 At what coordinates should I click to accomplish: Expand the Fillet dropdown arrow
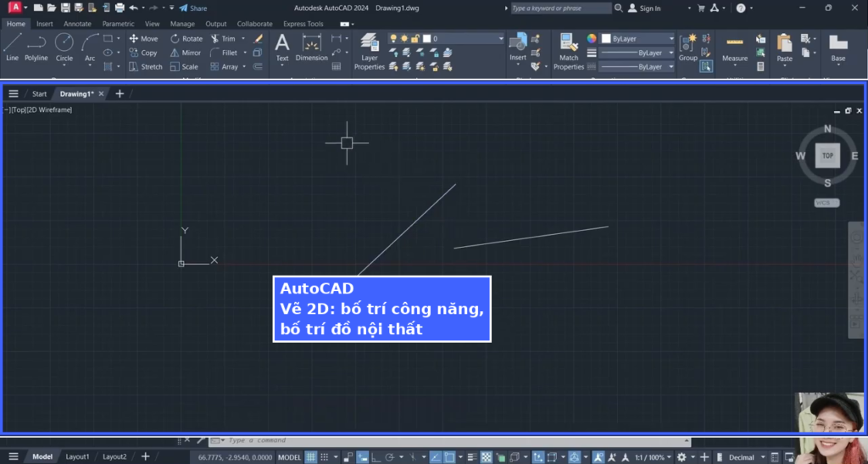point(245,53)
